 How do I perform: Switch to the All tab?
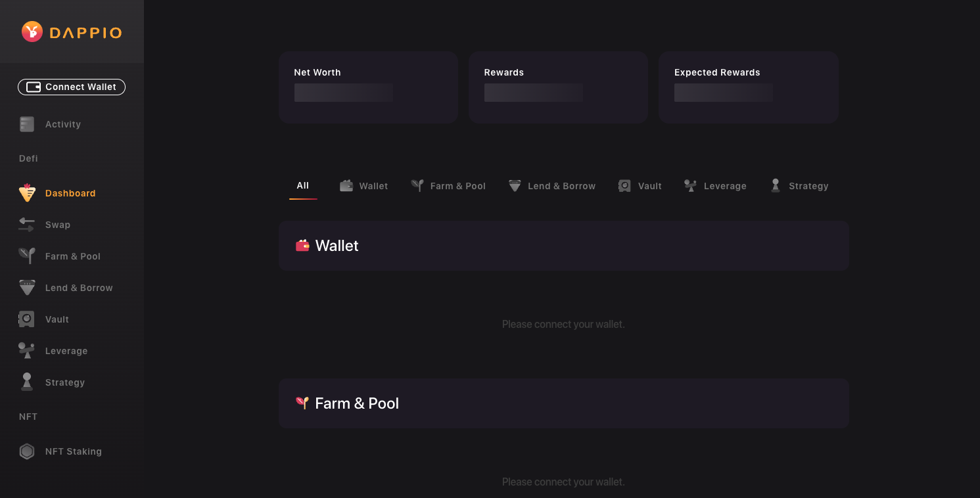pyautogui.click(x=303, y=186)
